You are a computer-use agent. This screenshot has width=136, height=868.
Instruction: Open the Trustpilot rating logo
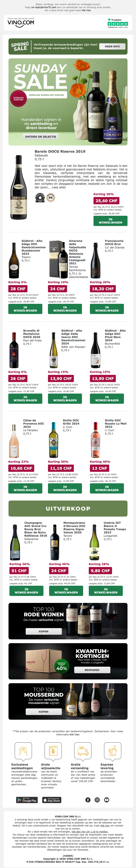point(117,23)
